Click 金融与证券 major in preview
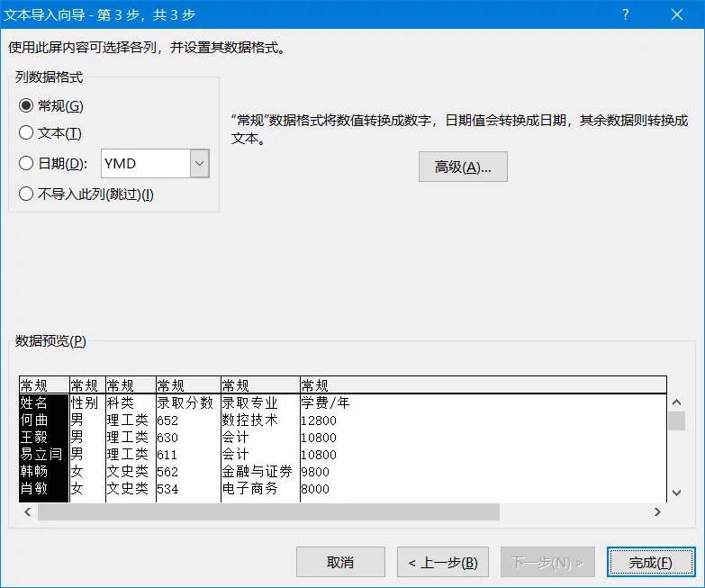Screen dimensions: 705x588 [x=257, y=471]
